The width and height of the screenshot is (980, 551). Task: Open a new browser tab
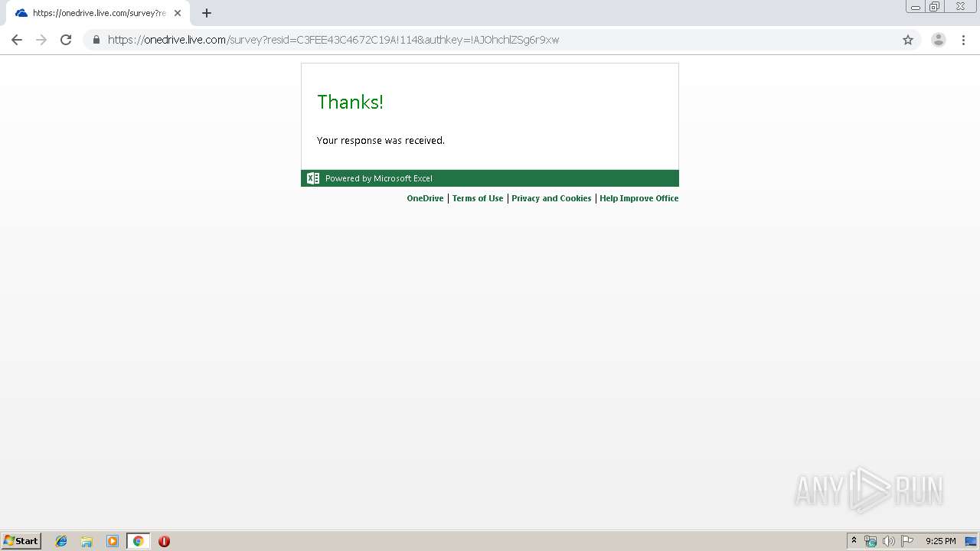(x=207, y=13)
